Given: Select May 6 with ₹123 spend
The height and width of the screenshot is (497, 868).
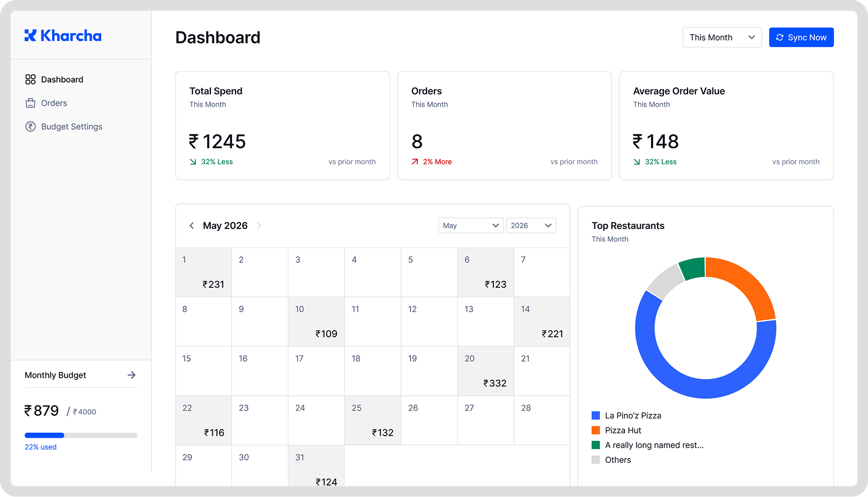Looking at the screenshot, I should (486, 272).
